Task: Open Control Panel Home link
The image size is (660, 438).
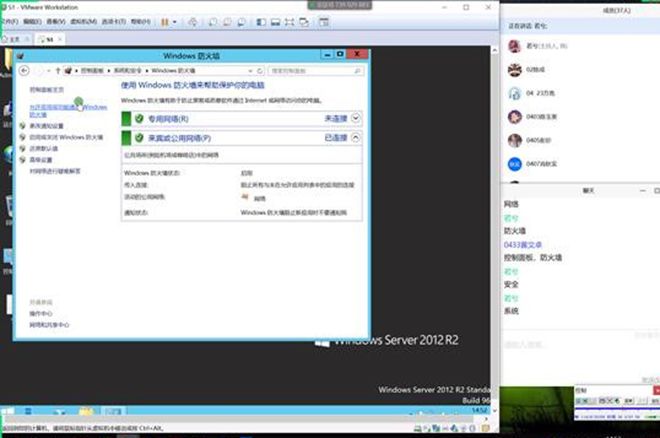Action: coord(47,90)
